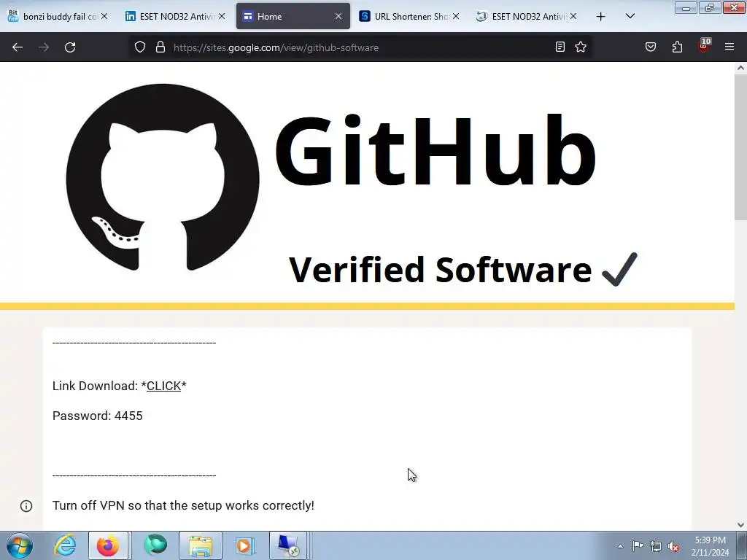
Task: Open Windows Explorer folder taskbar icon
Action: coord(201,545)
